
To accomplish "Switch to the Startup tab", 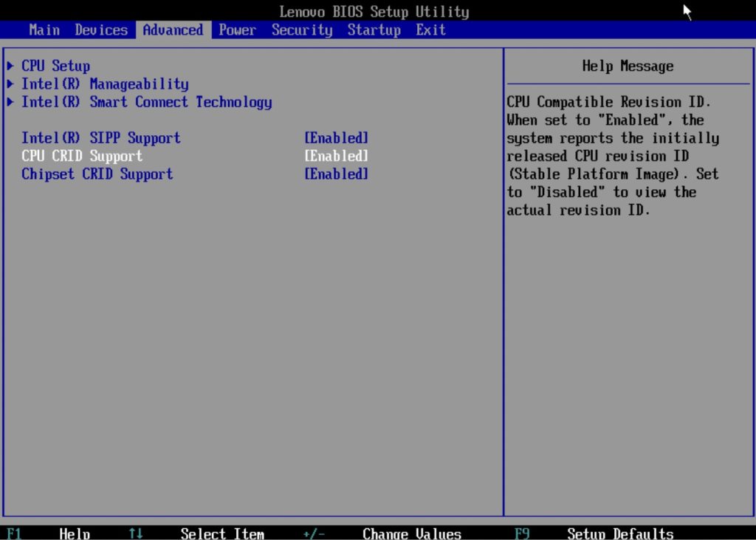I will (374, 30).
